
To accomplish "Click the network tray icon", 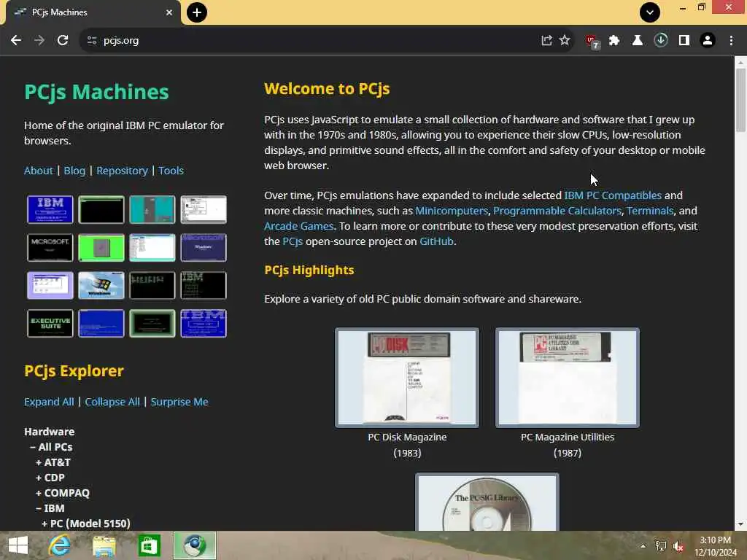I will (661, 546).
